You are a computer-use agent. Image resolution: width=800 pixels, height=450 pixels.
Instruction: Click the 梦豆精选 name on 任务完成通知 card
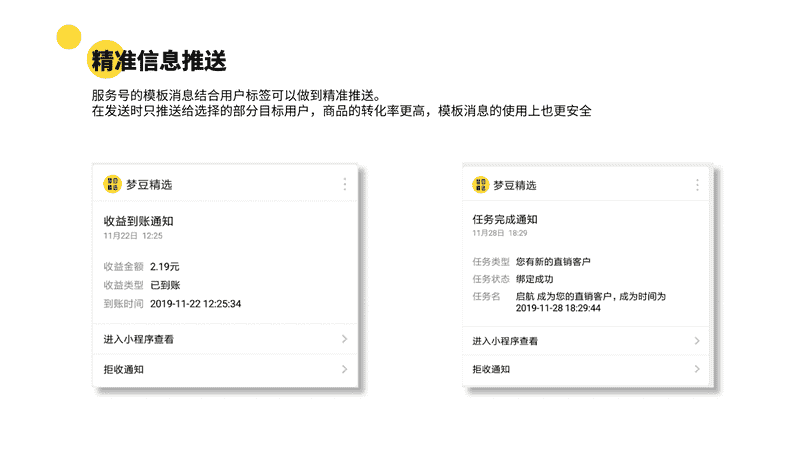[515, 185]
